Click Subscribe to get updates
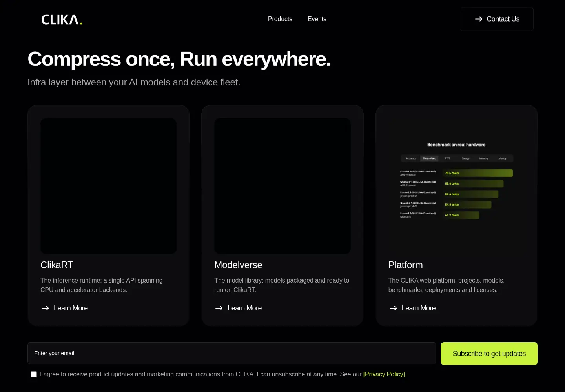 point(489,354)
